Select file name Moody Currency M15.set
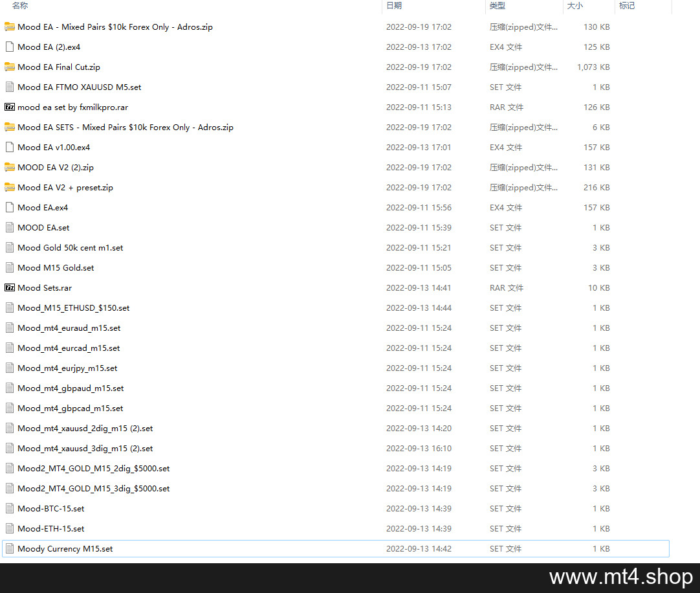The image size is (700, 593). pos(65,549)
